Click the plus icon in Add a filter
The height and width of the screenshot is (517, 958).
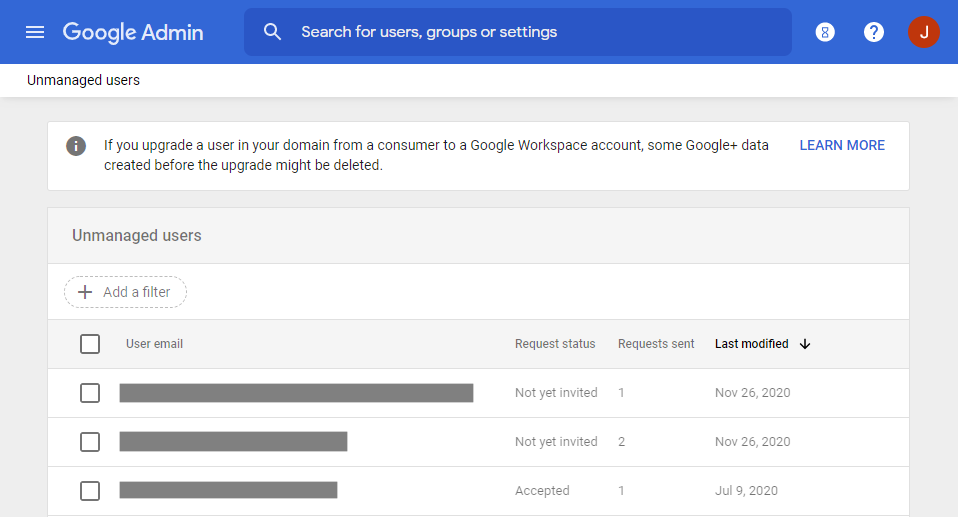tap(85, 292)
